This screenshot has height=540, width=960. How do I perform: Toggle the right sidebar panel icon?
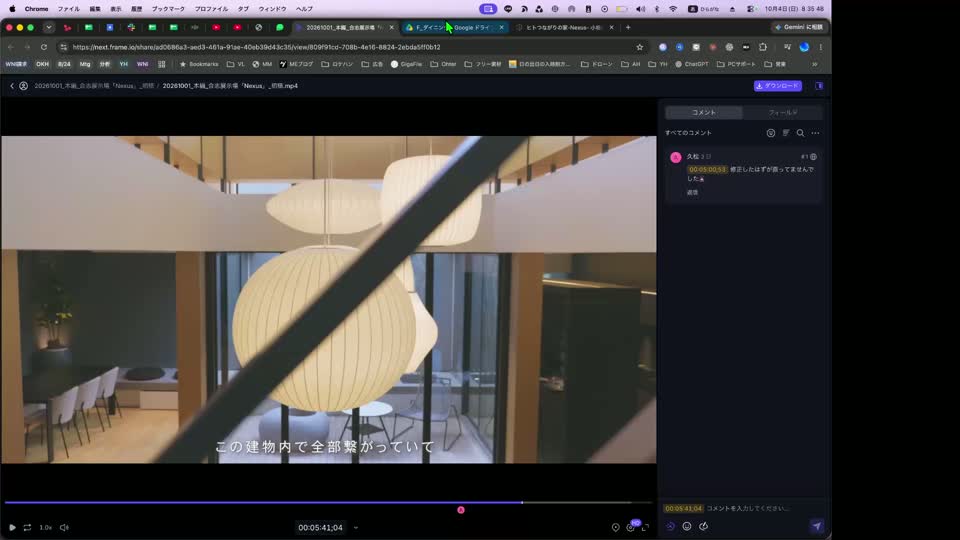tap(819, 86)
